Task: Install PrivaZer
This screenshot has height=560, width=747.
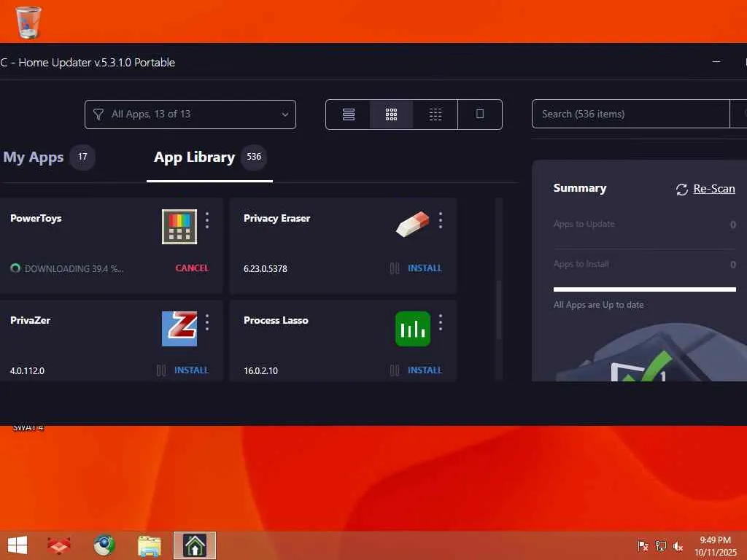Action: coord(192,370)
